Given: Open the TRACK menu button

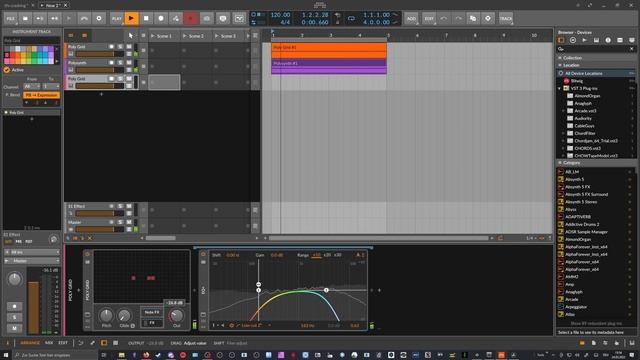Looking at the screenshot, I should click(x=506, y=18).
